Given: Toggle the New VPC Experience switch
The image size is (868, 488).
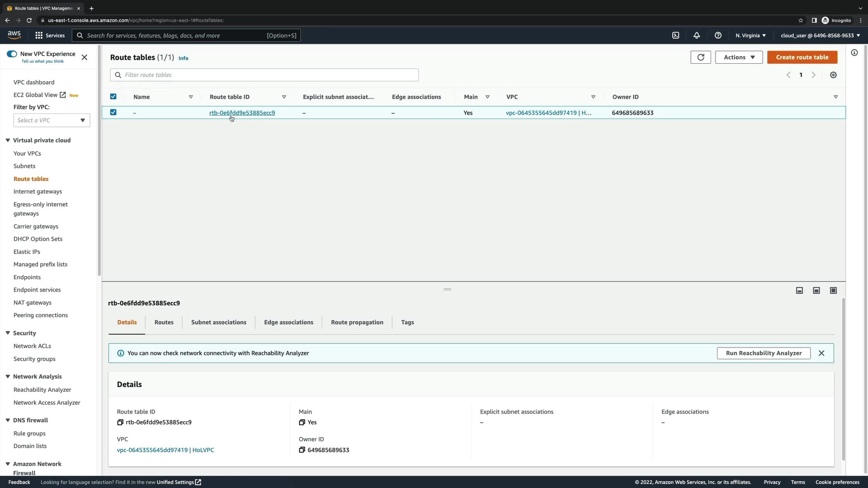Looking at the screenshot, I should tap(12, 54).
